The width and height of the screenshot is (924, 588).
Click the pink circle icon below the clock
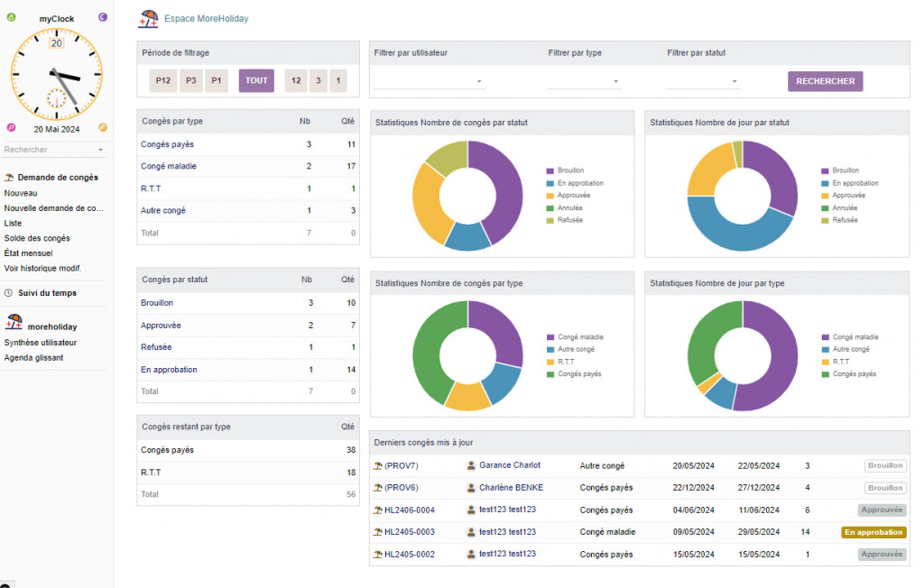pyautogui.click(x=12, y=127)
